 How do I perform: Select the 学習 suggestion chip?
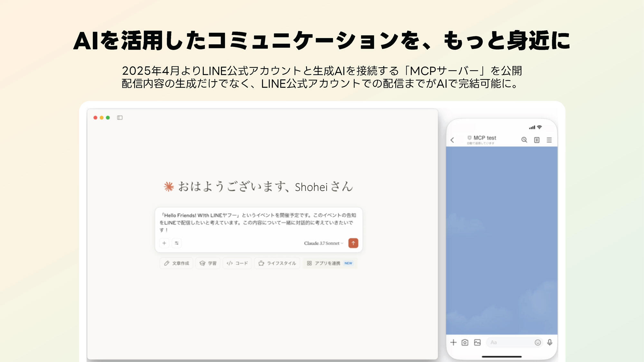coord(208,263)
